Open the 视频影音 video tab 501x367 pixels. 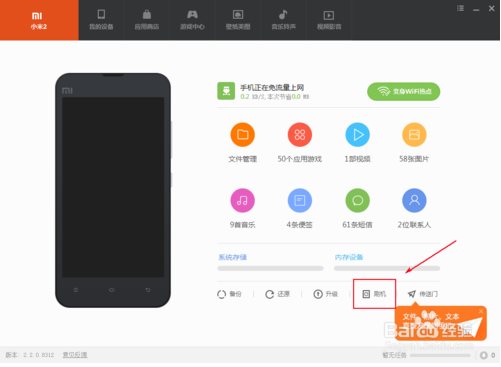(329, 20)
